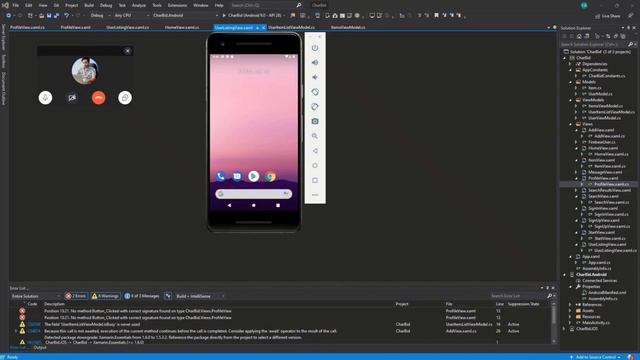The width and height of the screenshot is (640, 360).
Task: Open Messages app on emulator home screen
Action: [x=237, y=176]
